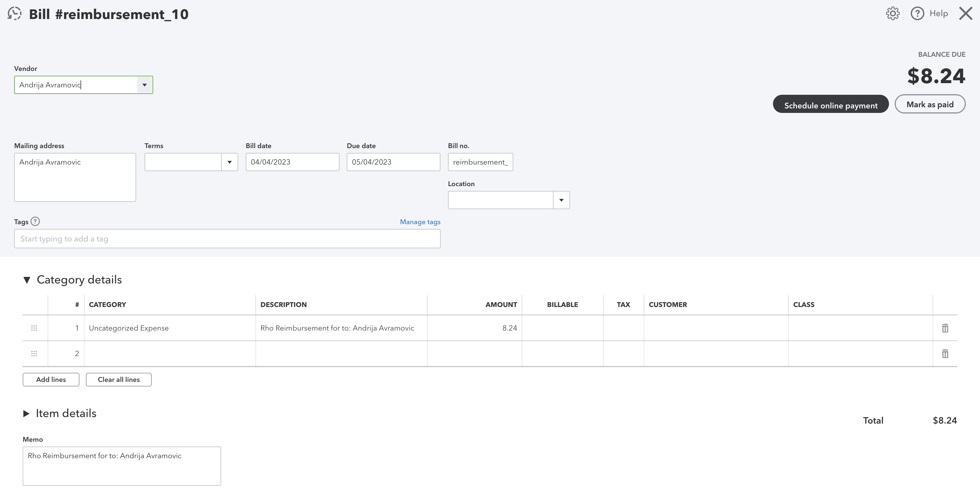
Task: Delete line 2 with trash icon
Action: (945, 354)
